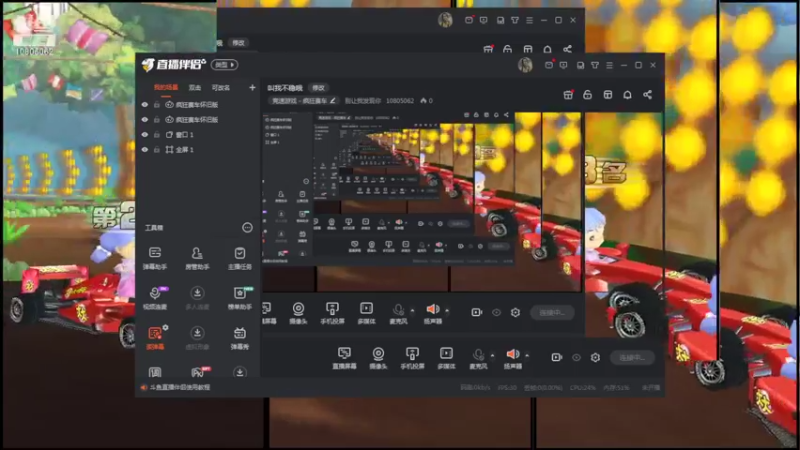Toggle visibility of 全屏 1 source
The height and width of the screenshot is (450, 800).
(145, 149)
